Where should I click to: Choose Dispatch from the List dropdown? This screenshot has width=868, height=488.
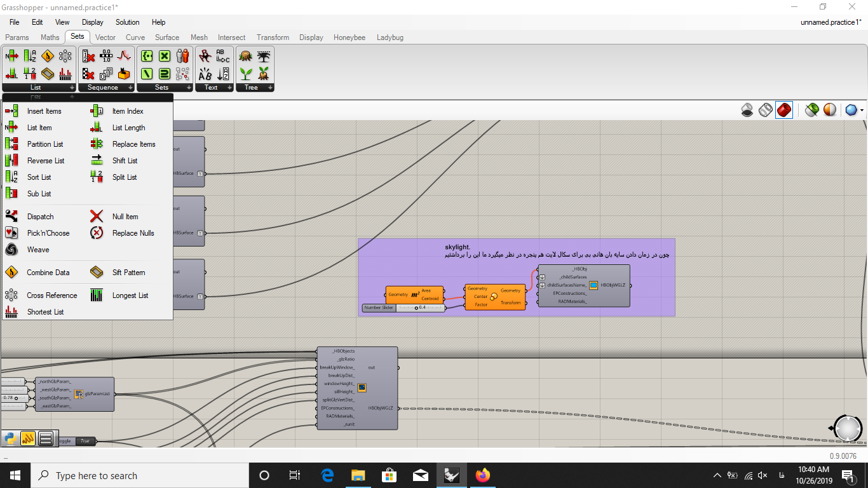point(41,217)
